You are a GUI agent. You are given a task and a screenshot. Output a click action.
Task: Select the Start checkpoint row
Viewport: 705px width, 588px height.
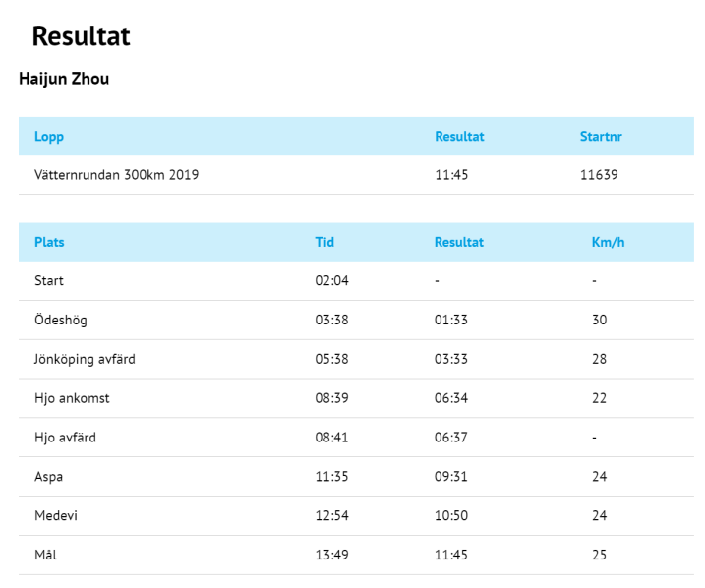[356, 281]
